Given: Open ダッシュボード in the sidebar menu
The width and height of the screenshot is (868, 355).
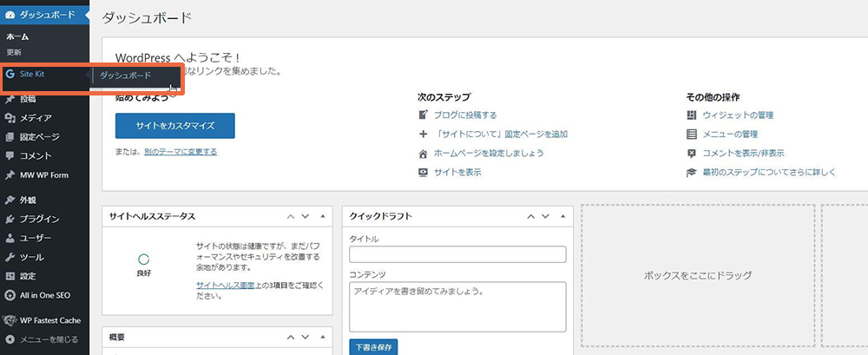Looking at the screenshot, I should 44,15.
